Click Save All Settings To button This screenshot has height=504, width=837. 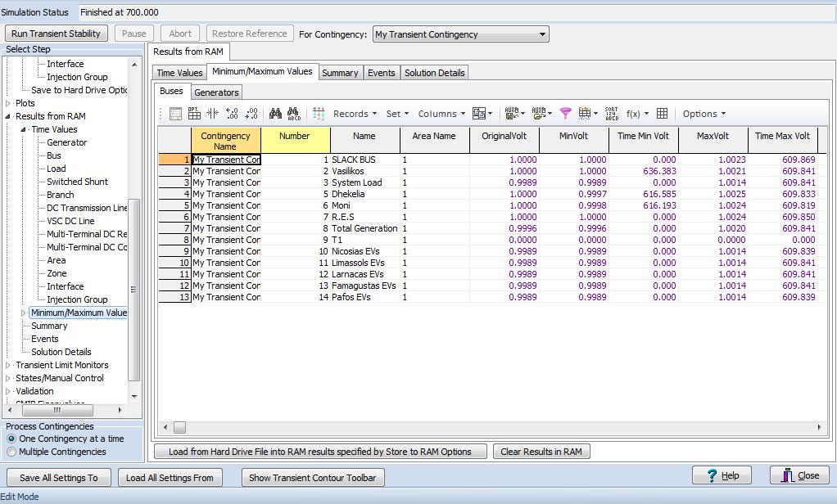pyautogui.click(x=59, y=478)
